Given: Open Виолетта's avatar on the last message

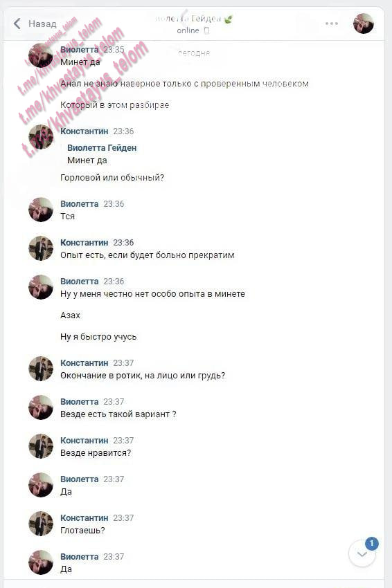Looking at the screenshot, I should pos(41,562).
